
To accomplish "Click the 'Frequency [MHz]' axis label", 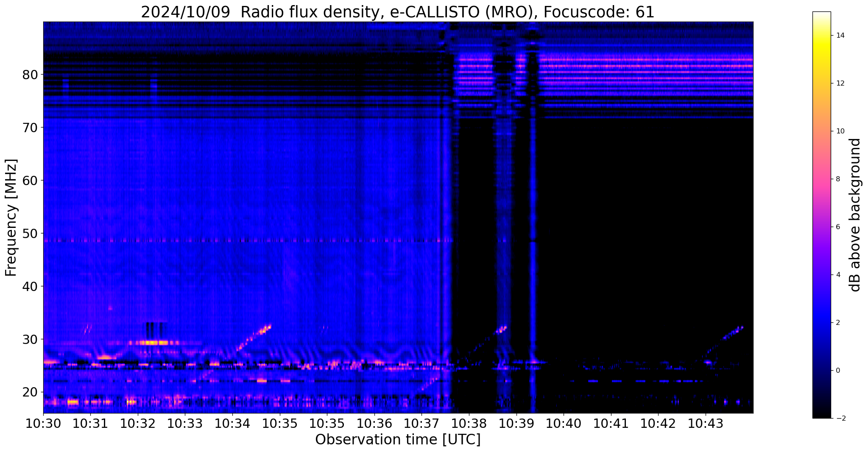I will 11,218.
